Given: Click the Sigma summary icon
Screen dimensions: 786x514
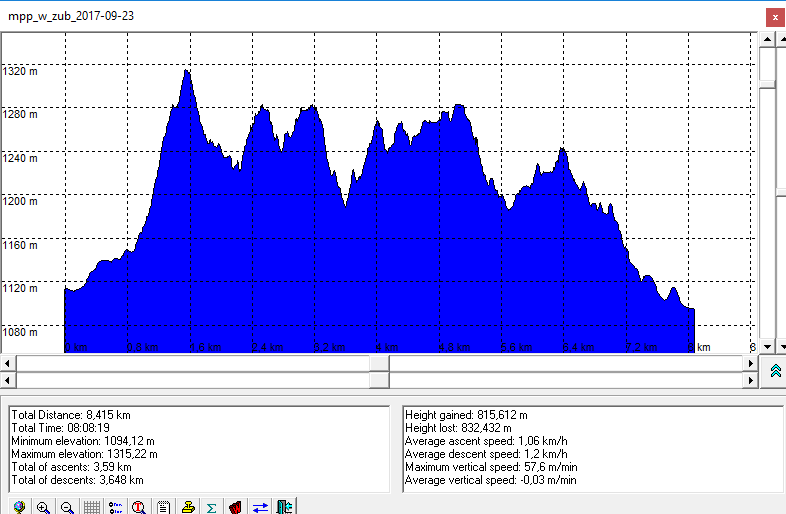Looking at the screenshot, I should point(211,506).
